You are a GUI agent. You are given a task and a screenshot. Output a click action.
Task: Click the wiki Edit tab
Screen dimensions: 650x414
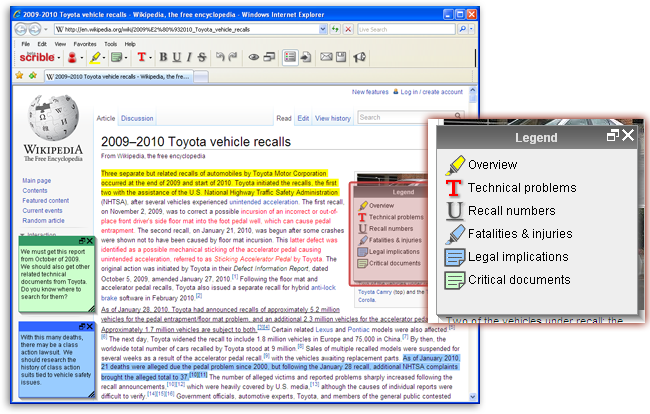(303, 119)
